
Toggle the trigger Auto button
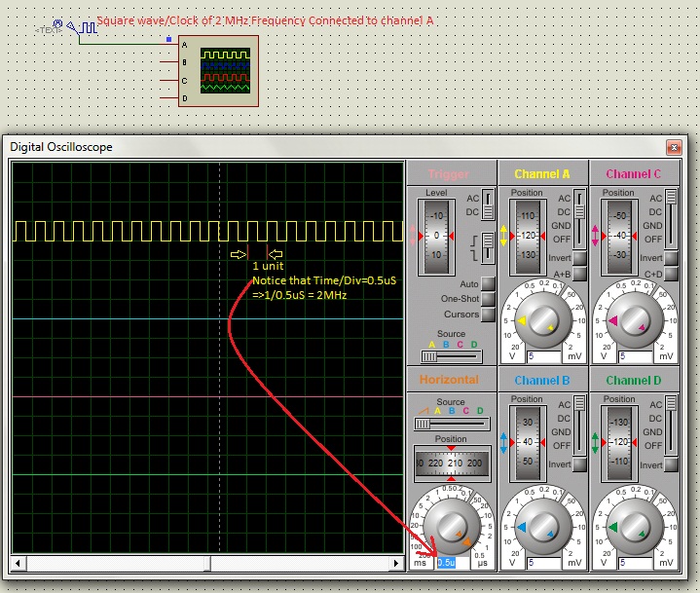coord(489,283)
